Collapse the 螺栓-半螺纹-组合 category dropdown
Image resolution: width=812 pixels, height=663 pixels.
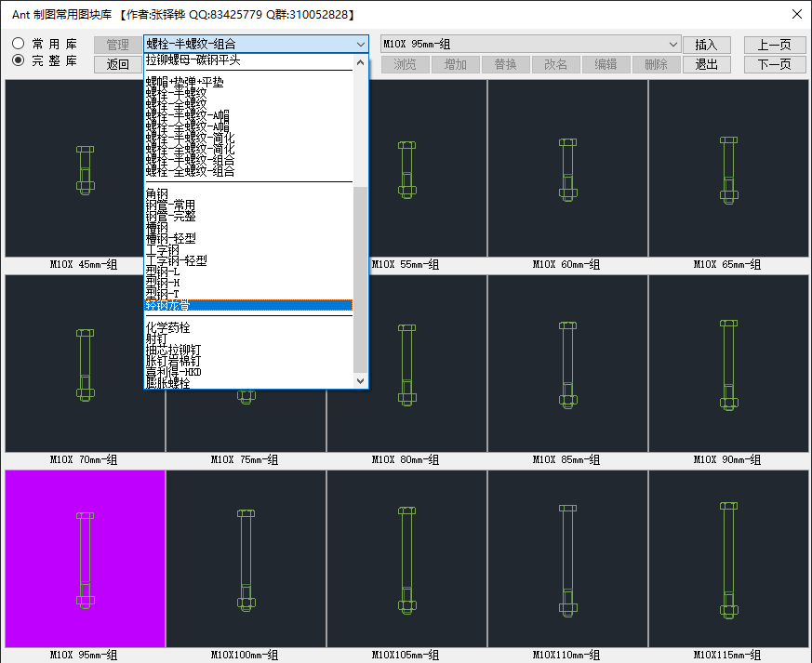(361, 45)
